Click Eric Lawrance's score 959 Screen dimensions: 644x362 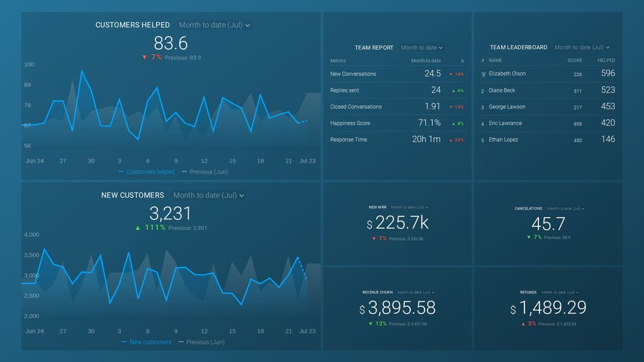(578, 124)
